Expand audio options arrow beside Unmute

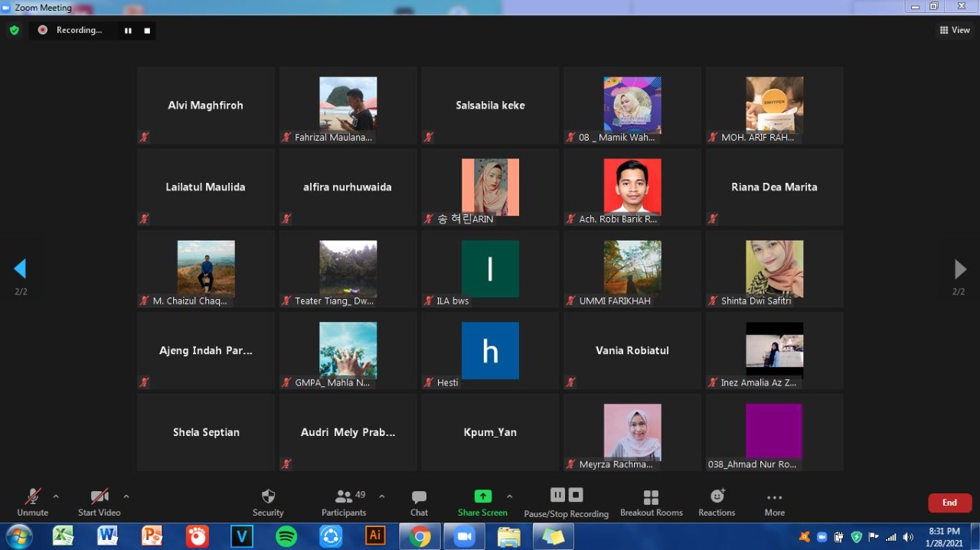[56, 496]
